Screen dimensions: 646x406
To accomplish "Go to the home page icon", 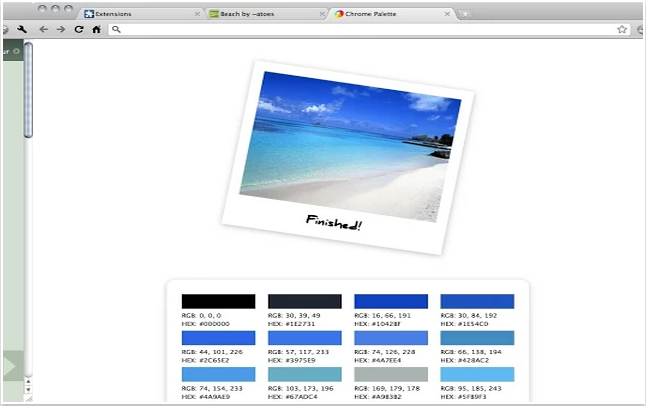I will 96,30.
